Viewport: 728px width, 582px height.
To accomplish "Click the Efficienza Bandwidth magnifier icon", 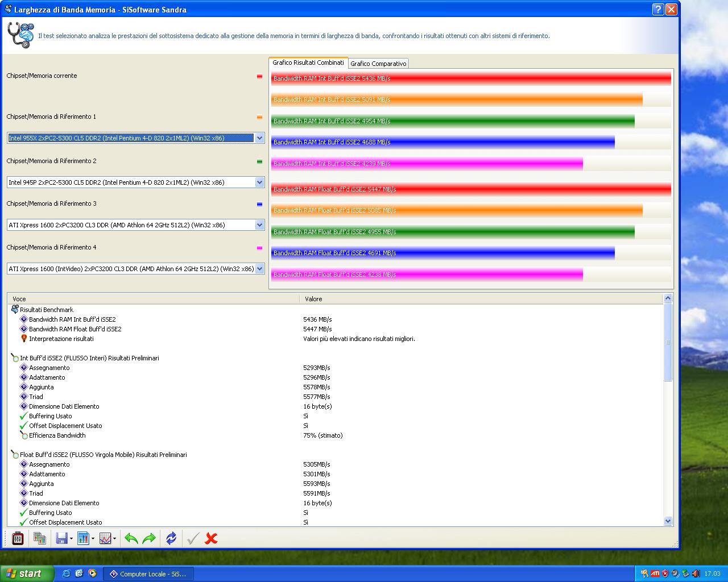I will 24,435.
